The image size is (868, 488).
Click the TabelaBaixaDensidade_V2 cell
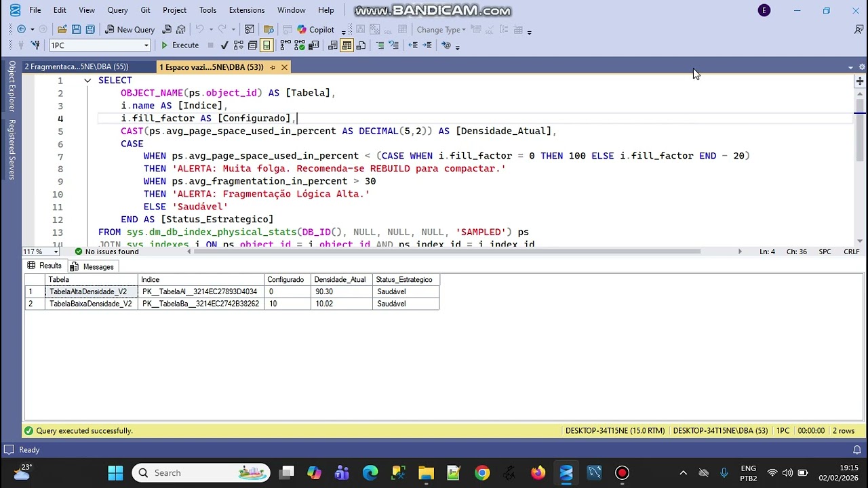point(91,304)
